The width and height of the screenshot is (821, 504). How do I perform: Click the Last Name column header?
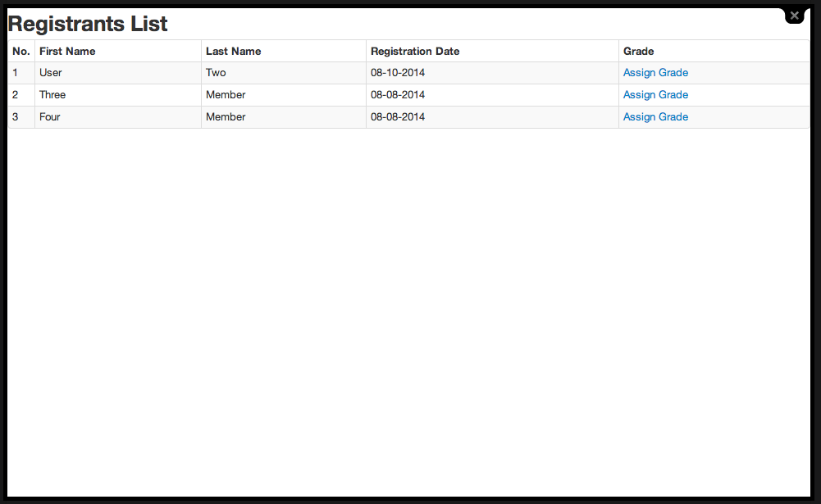[233, 51]
